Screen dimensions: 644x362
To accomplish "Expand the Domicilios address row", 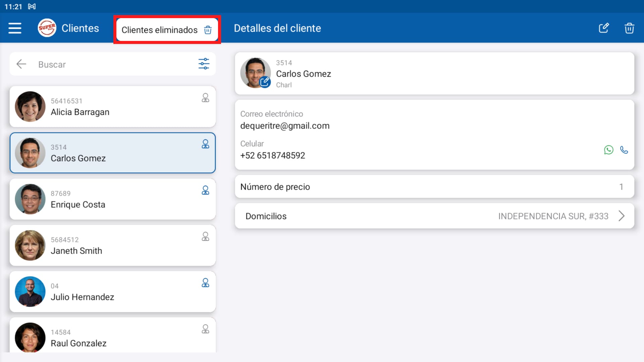I will (434, 216).
